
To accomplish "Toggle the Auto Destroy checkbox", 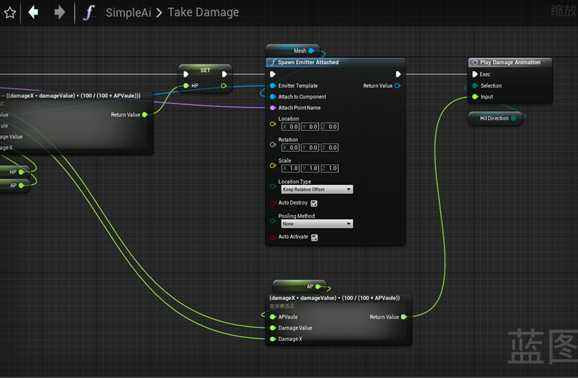I will point(314,203).
